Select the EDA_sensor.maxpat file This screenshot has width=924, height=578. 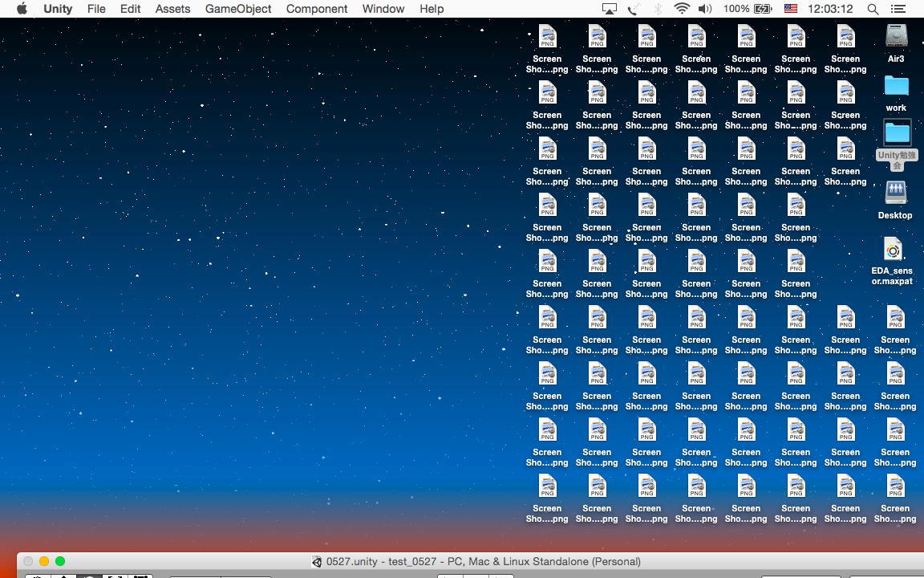point(892,250)
